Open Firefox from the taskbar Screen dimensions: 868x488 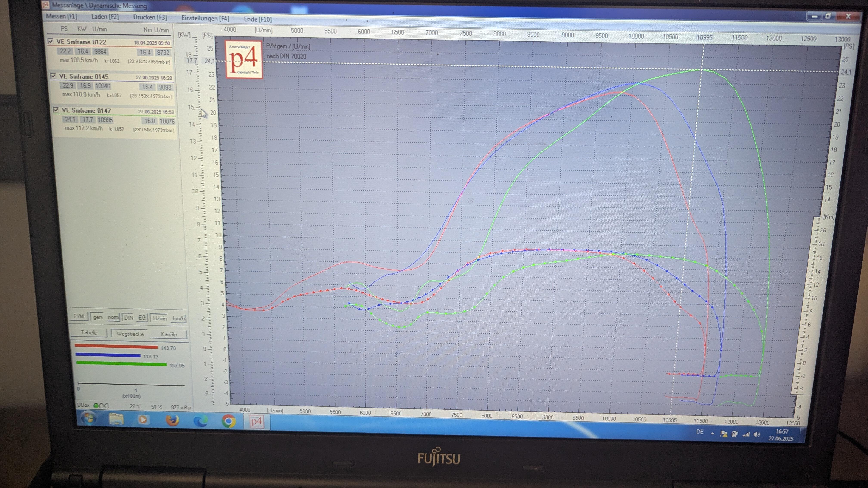point(172,420)
